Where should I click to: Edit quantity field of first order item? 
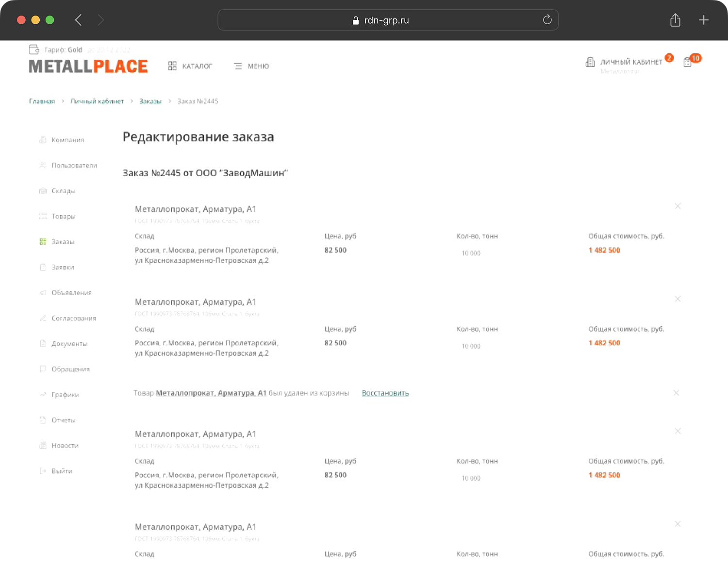471,253
